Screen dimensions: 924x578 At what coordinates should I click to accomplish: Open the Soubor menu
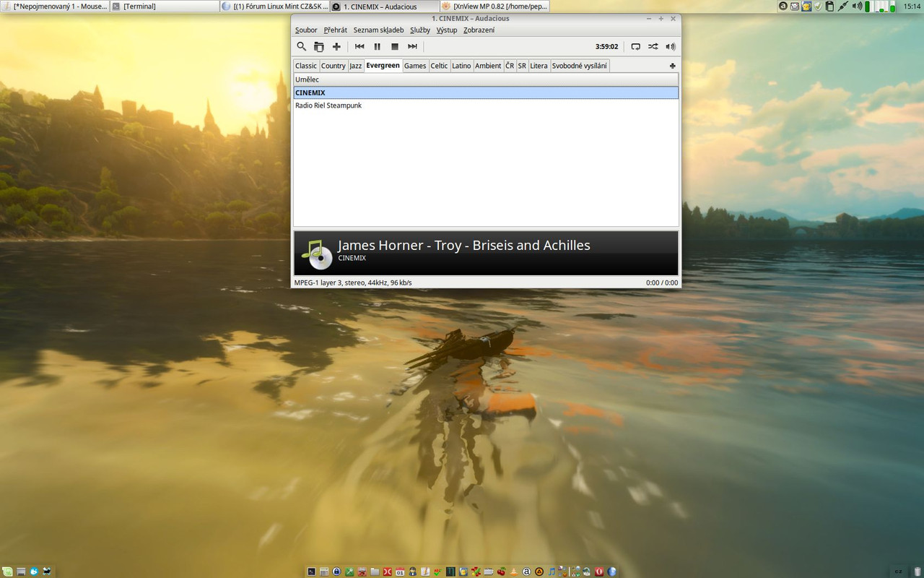click(x=306, y=30)
